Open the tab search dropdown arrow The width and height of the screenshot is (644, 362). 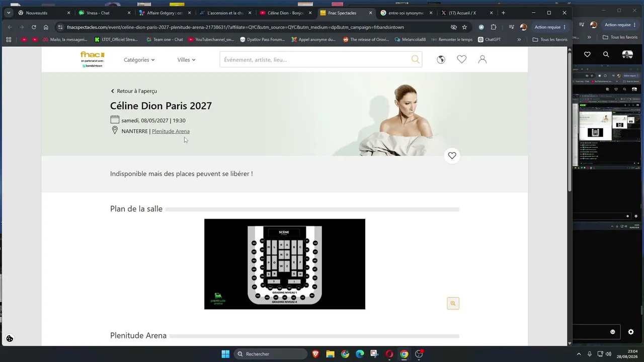[x=9, y=13]
